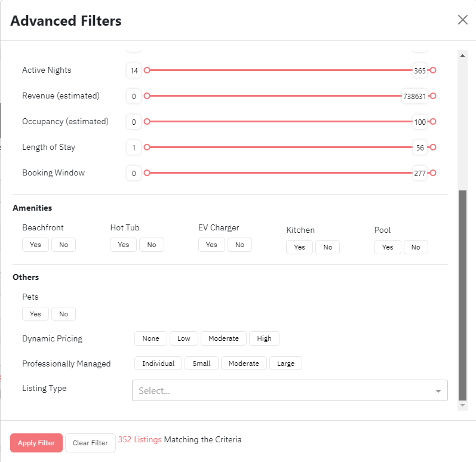Click the Revenue maximum slider handle
Image resolution: width=476 pixels, height=462 pixels.
433,96
